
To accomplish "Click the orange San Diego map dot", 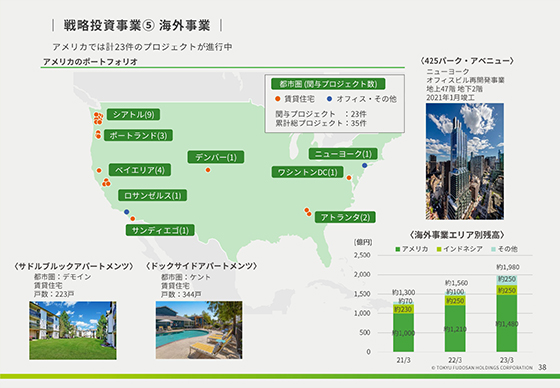I will [132, 219].
